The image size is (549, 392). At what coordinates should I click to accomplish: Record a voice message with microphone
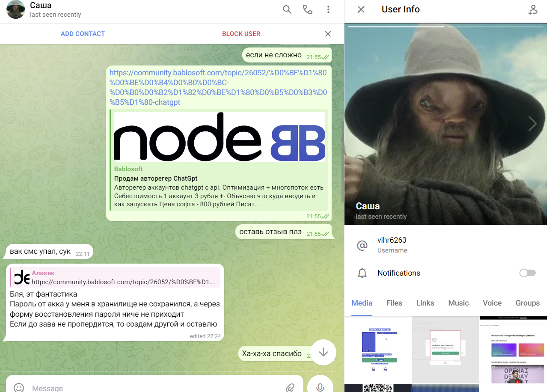pyautogui.click(x=320, y=387)
